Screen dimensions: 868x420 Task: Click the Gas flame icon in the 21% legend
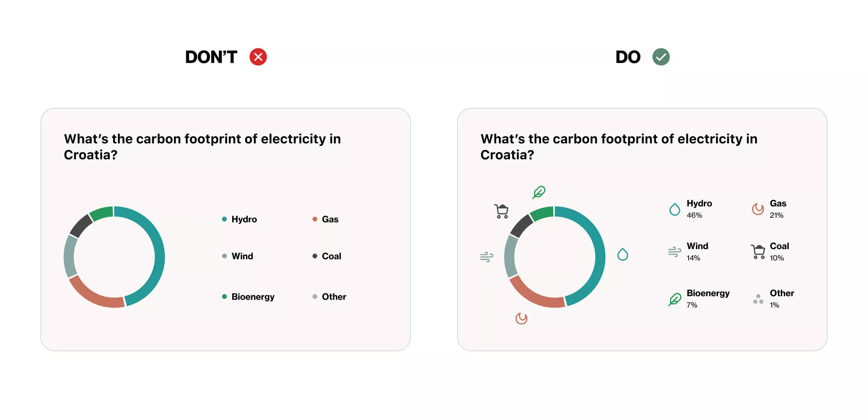tap(758, 209)
